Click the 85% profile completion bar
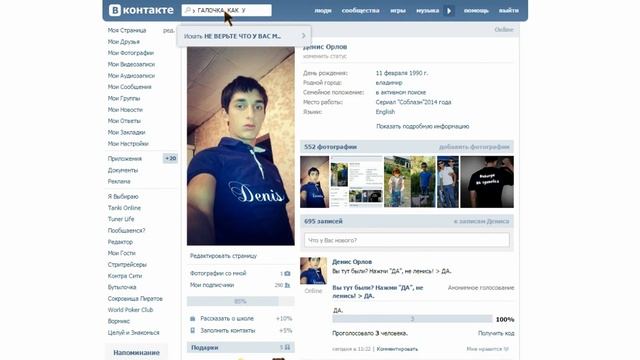 240,301
